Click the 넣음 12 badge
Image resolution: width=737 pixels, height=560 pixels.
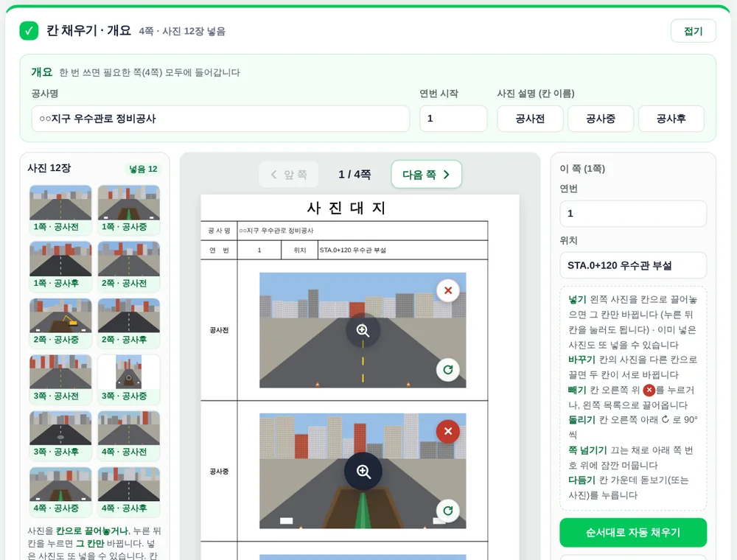click(x=143, y=169)
